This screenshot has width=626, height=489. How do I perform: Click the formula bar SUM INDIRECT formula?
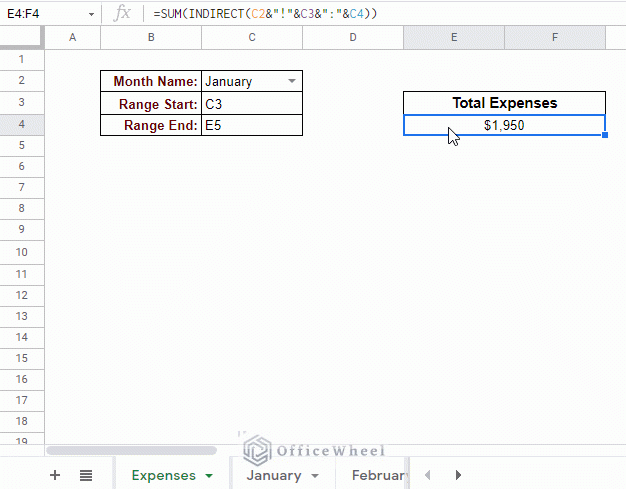265,14
